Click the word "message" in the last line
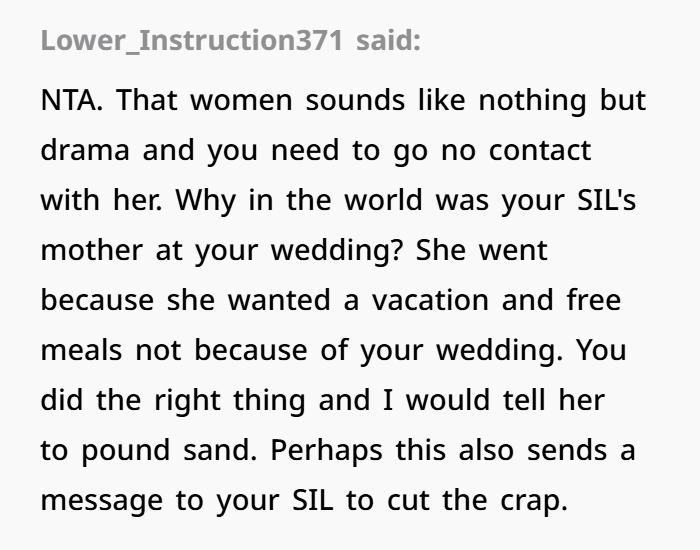Screen dimensions: 700x550 pos(102,502)
